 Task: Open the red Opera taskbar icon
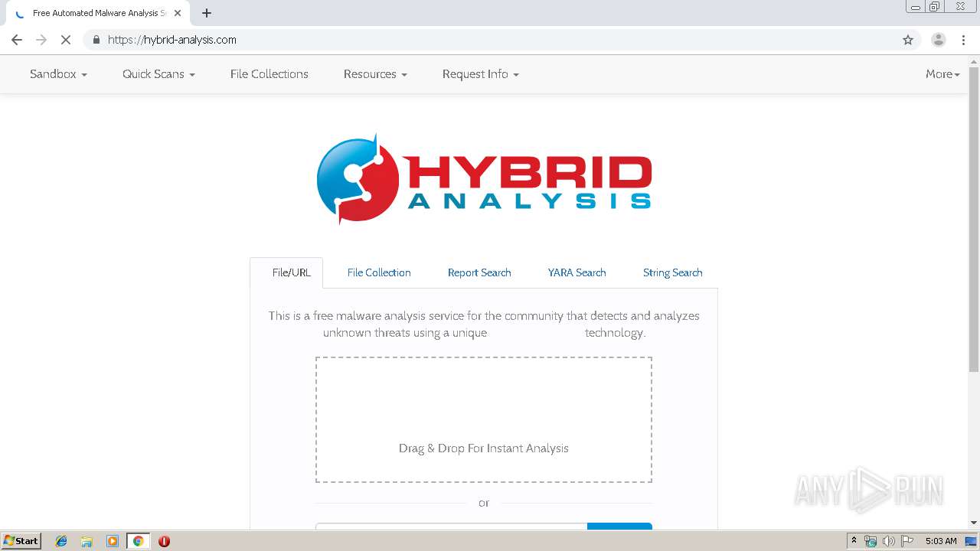164,541
